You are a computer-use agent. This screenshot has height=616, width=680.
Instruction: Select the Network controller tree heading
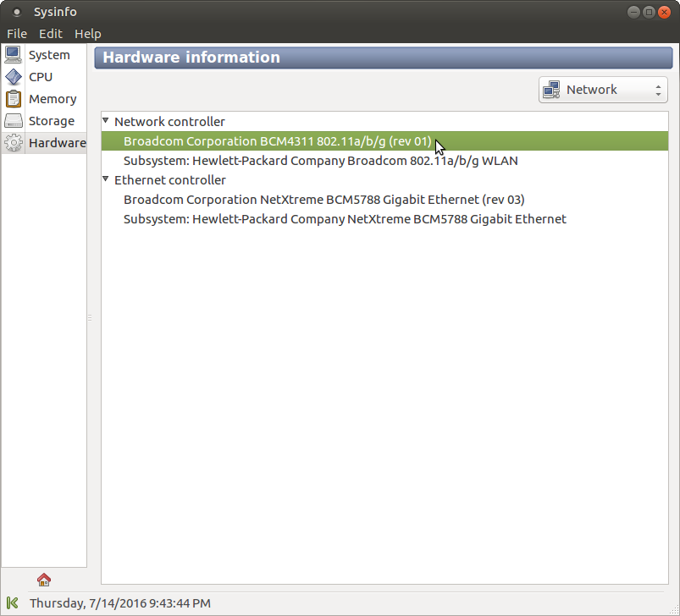click(169, 122)
